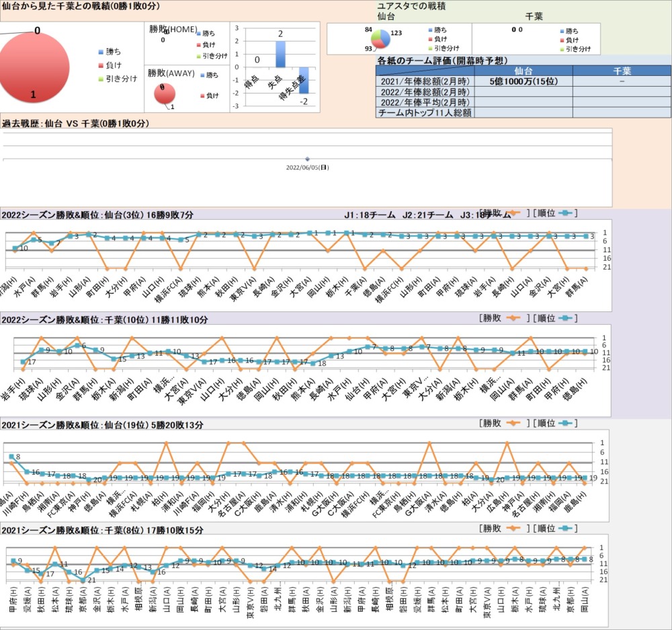Click the 順位 legend marker in 2022 Sendai chart

[x=566, y=213]
